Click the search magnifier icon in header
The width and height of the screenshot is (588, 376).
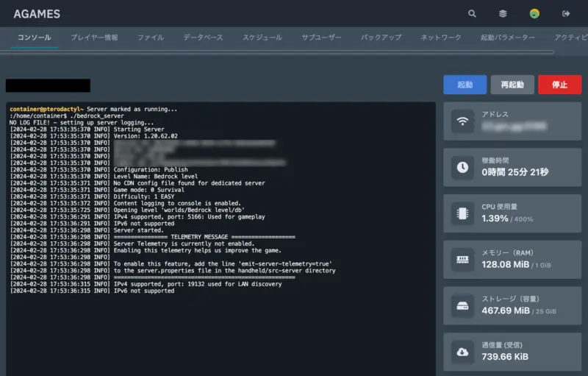click(472, 13)
